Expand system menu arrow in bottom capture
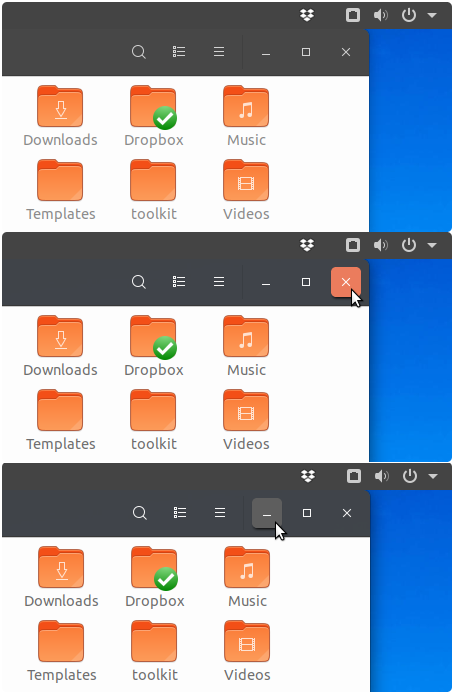Screen dimensions: 452x692 tap(433, 476)
